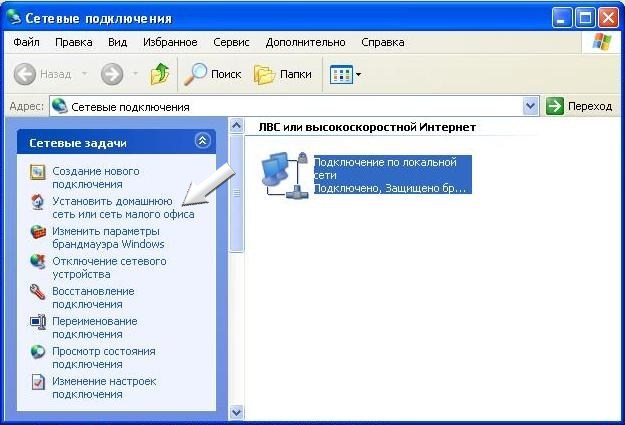Click the Windows Firewall settings icon
The width and height of the screenshot is (625, 425).
pyautogui.click(x=38, y=232)
